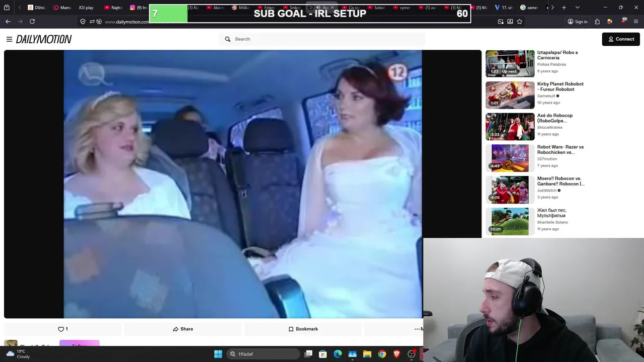This screenshot has height=362, width=644.
Task: Switch to the 'zamer' Google tab
Action: click(x=529, y=8)
